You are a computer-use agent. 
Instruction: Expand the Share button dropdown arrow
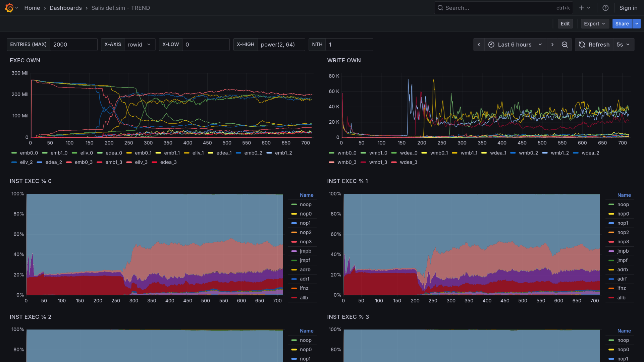(637, 24)
